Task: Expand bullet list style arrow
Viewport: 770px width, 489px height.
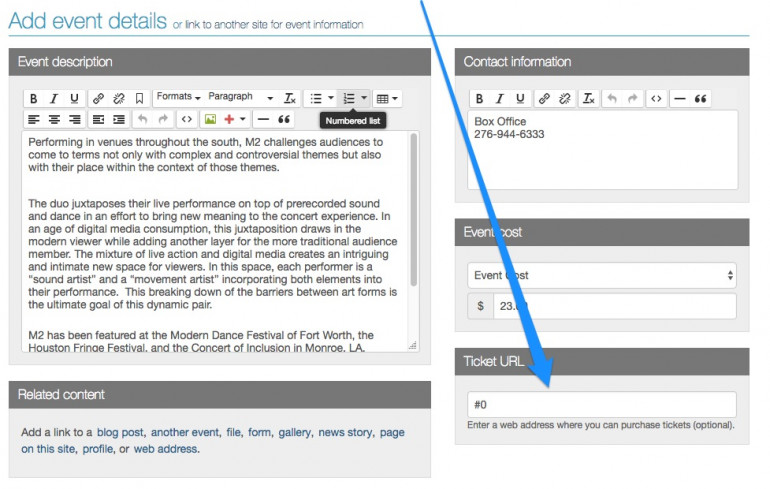Action: (330, 98)
